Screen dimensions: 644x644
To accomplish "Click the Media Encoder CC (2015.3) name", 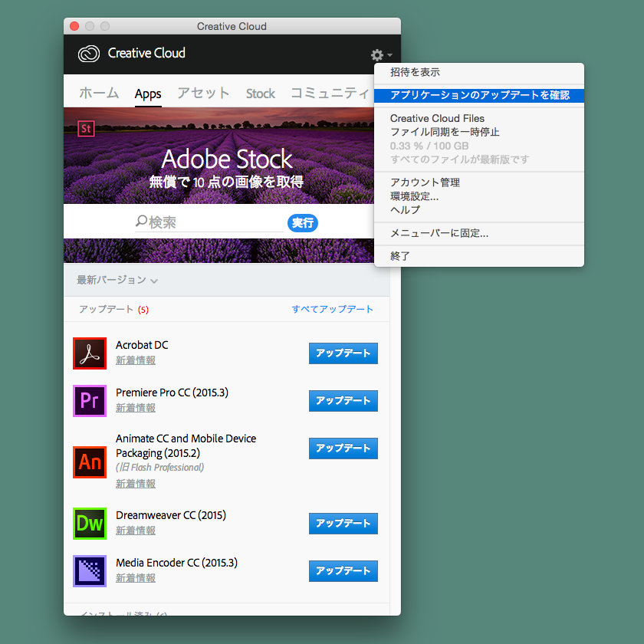I will click(176, 563).
